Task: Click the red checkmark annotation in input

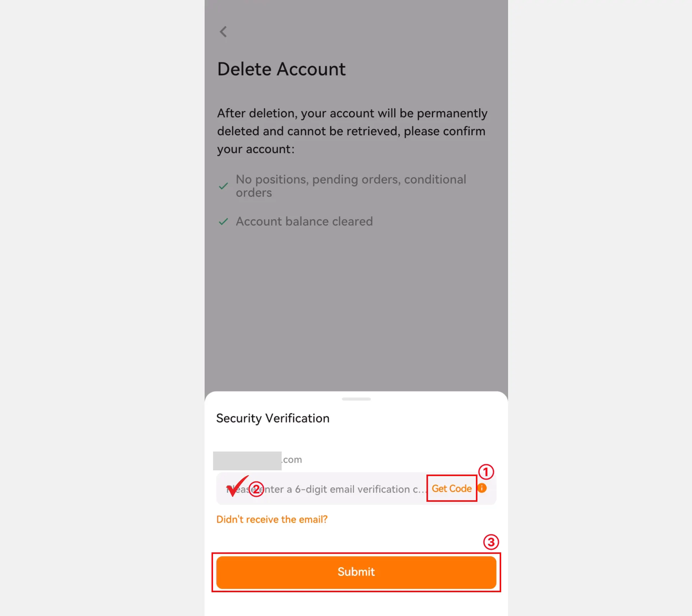Action: coord(237,486)
